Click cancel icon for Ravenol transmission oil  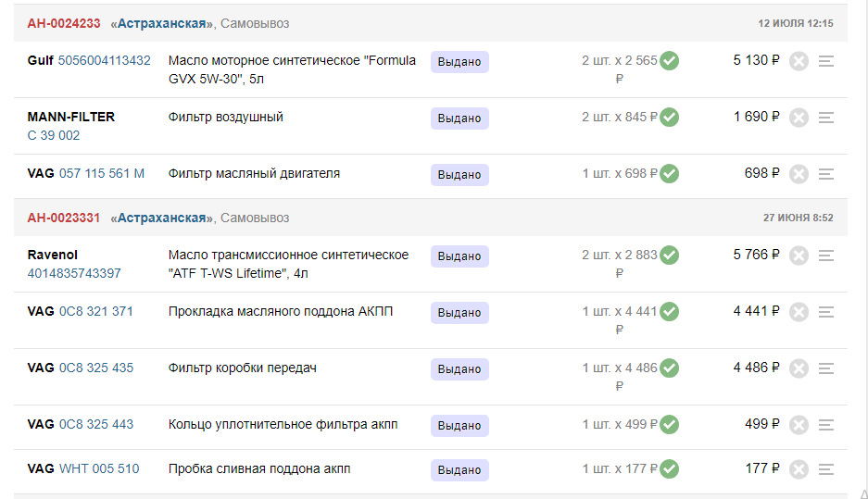pos(799,255)
